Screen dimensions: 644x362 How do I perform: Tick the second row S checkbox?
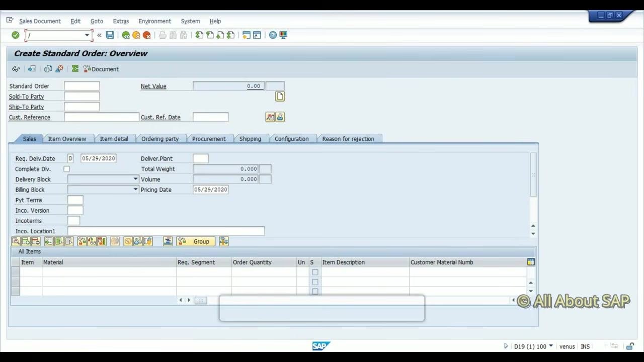(315, 282)
